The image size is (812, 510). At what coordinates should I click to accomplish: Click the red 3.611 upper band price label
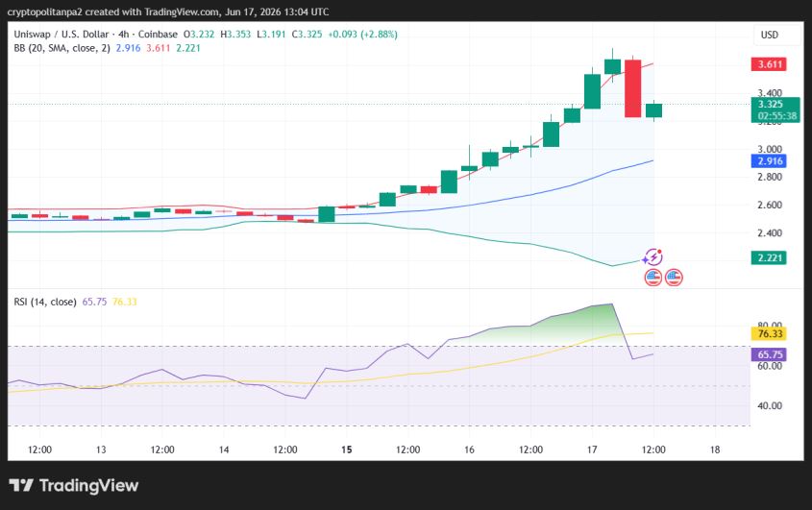[769, 64]
